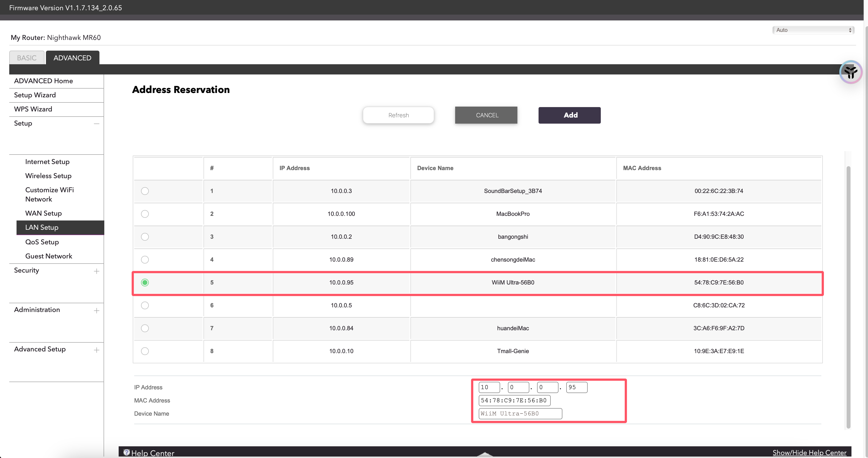The height and width of the screenshot is (458, 868).
Task: Expand Security section plus icon
Action: (x=97, y=271)
